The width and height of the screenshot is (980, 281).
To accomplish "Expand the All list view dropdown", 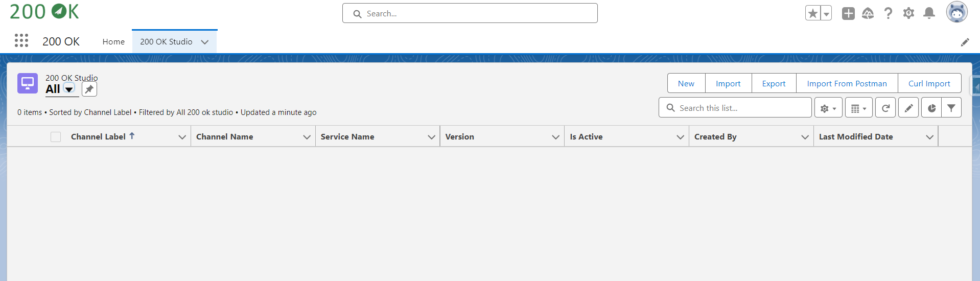I will coord(69,89).
